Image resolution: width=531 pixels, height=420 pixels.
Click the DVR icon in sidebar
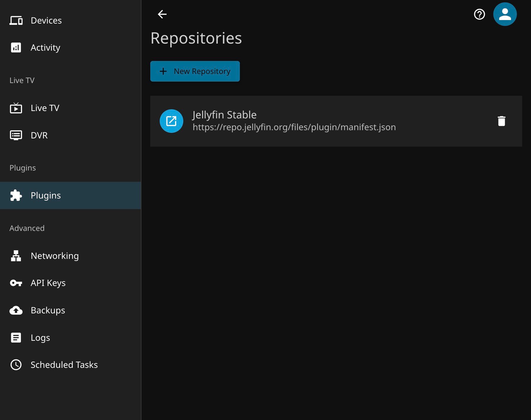(x=16, y=135)
